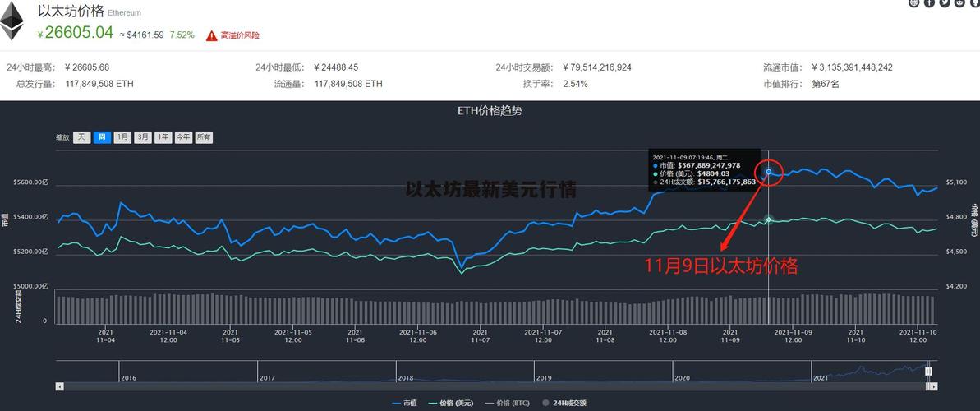The width and height of the screenshot is (980, 411).
Task: Click the navigator left scroll arrow
Action: (x=59, y=386)
